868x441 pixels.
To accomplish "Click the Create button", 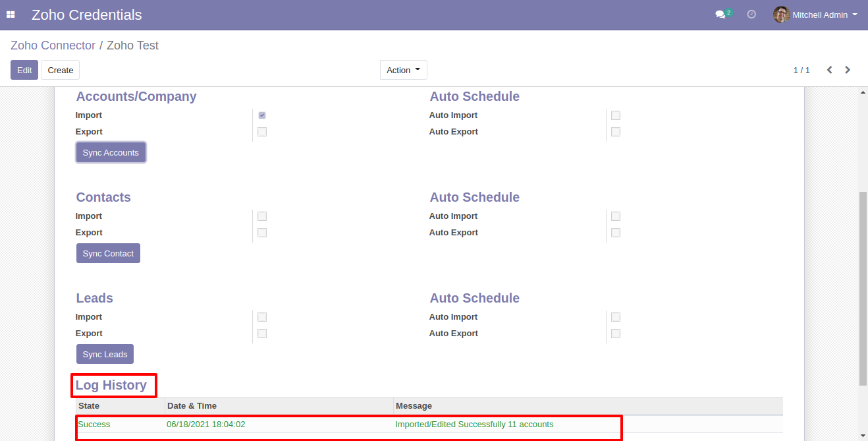I will 61,70.
